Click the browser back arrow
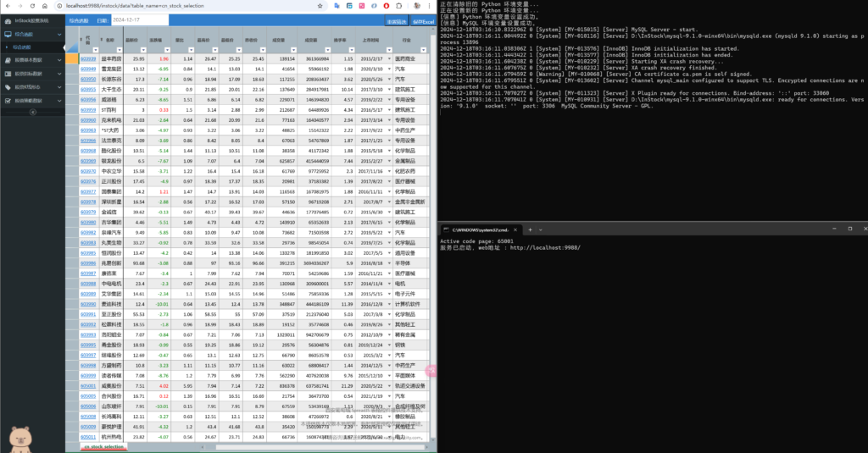 coord(7,5)
